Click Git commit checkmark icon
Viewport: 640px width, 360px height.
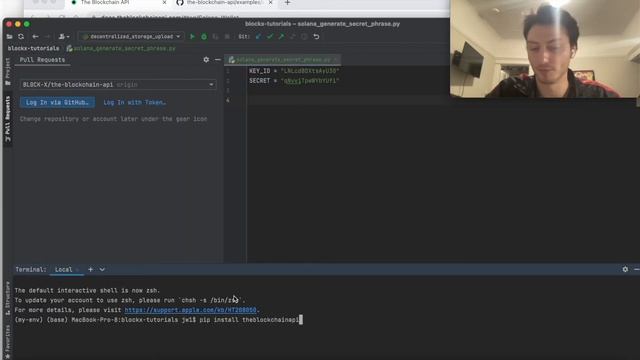(x=270, y=36)
